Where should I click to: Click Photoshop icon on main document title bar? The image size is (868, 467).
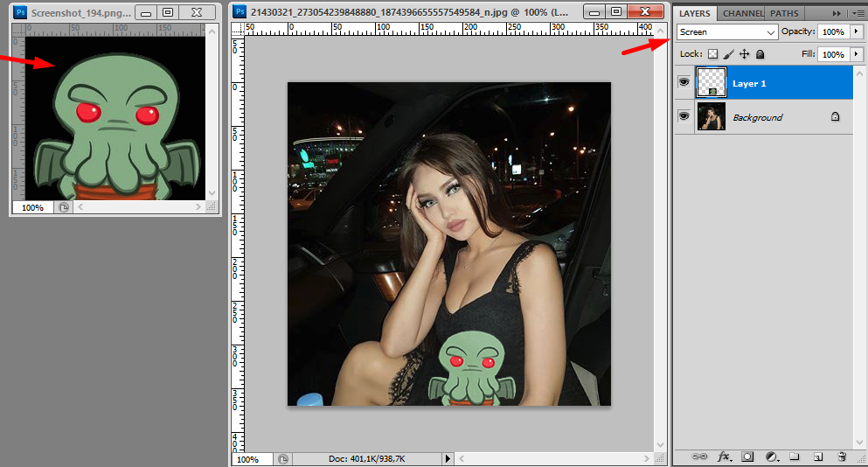240,11
